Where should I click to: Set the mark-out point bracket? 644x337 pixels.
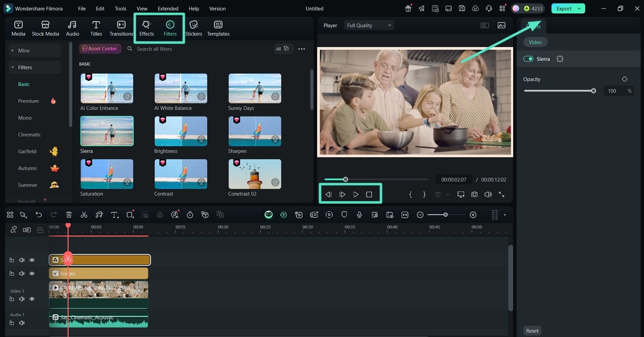(x=424, y=194)
